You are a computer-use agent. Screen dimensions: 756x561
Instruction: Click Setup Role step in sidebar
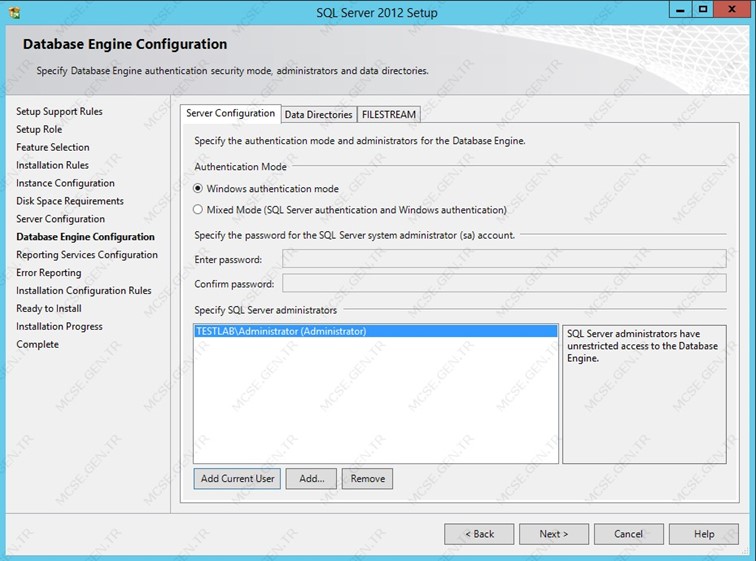(x=39, y=129)
